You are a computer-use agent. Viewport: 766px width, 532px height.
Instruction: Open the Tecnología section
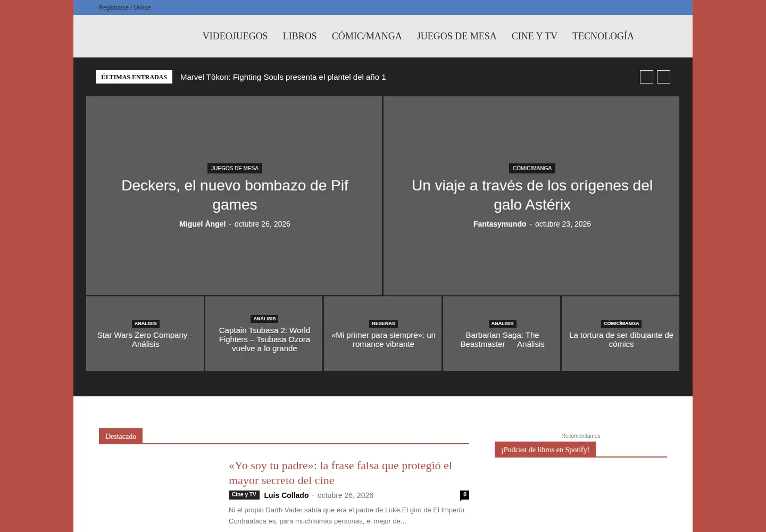pos(603,36)
